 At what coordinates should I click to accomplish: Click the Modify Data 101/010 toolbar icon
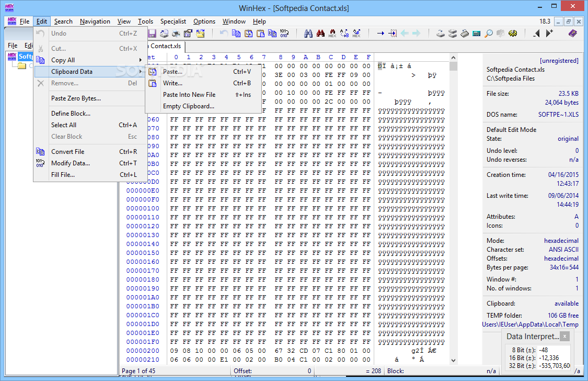[284, 33]
